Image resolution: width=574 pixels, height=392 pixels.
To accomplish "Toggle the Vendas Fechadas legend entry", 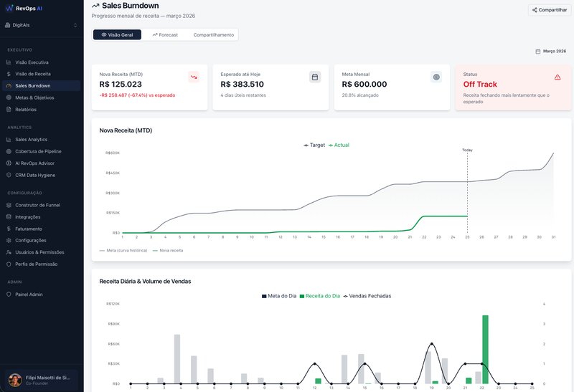I will coord(367,296).
